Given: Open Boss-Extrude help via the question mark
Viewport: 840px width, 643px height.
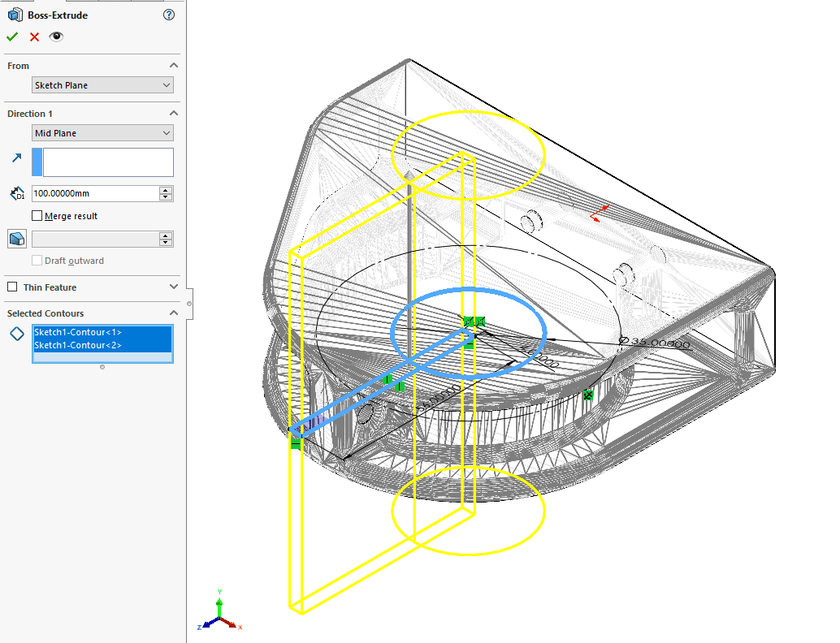Looking at the screenshot, I should click(x=167, y=15).
